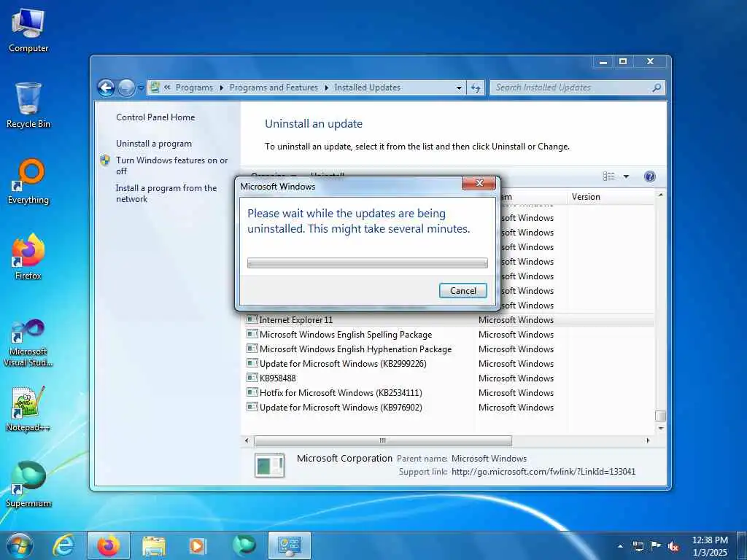Viewport: 747px width, 560px height.
Task: Select Microsoft Windows English Hyphenation Package
Action: 450,349
